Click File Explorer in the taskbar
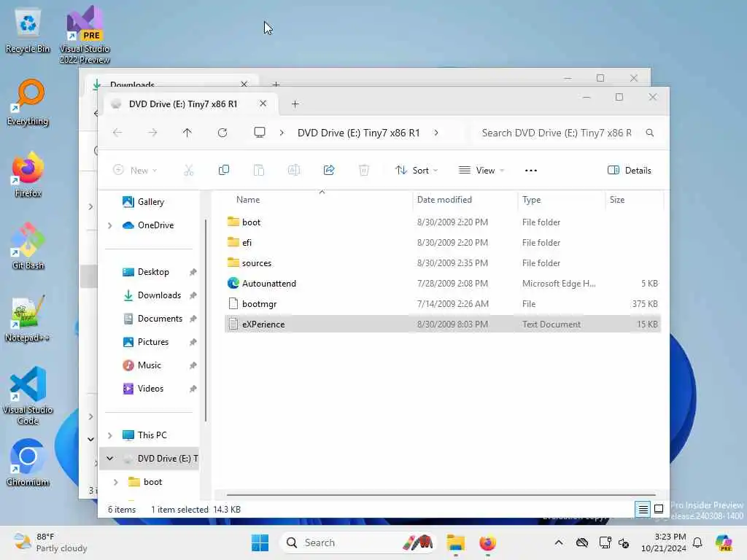This screenshot has width=747, height=560. (x=455, y=542)
